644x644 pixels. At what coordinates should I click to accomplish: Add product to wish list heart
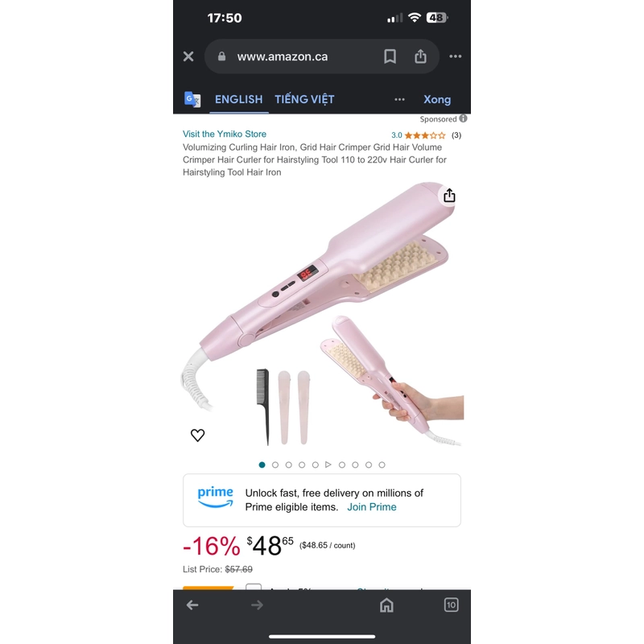(197, 435)
